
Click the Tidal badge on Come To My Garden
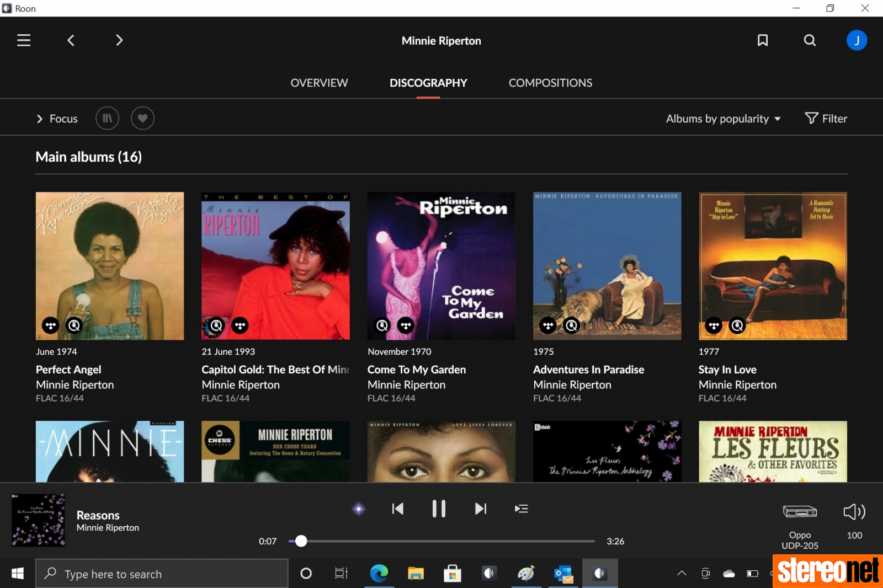[x=406, y=325]
